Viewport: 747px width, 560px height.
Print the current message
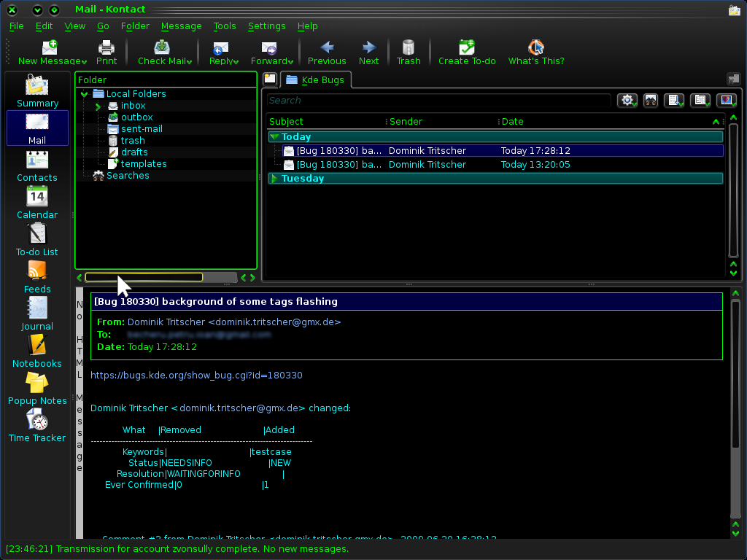[107, 52]
